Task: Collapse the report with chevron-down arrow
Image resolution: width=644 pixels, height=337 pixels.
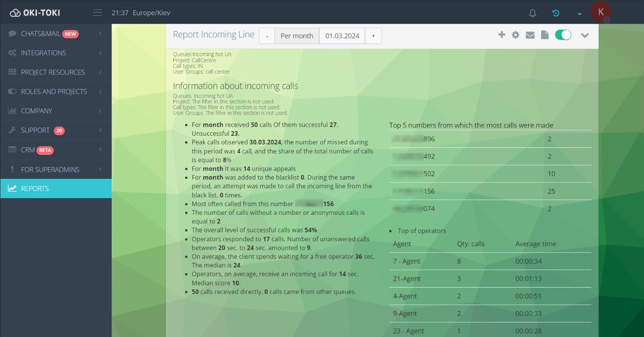Action: (x=585, y=35)
